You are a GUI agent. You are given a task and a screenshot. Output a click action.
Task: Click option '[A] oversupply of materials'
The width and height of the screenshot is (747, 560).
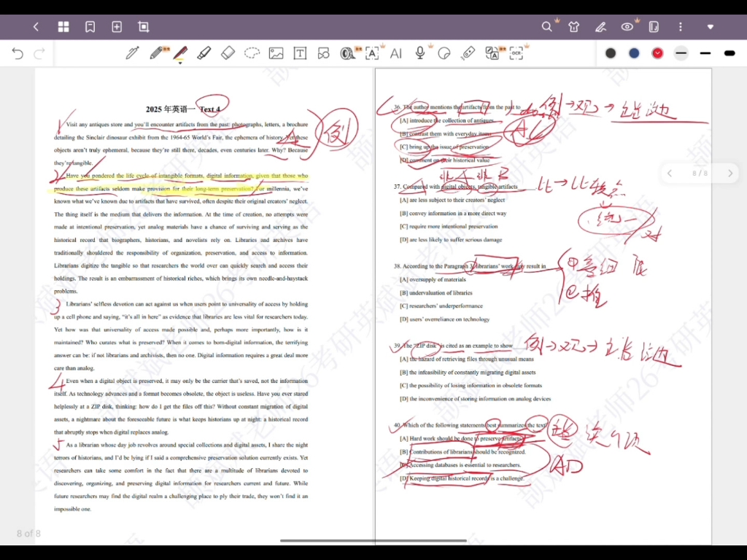tap(433, 279)
